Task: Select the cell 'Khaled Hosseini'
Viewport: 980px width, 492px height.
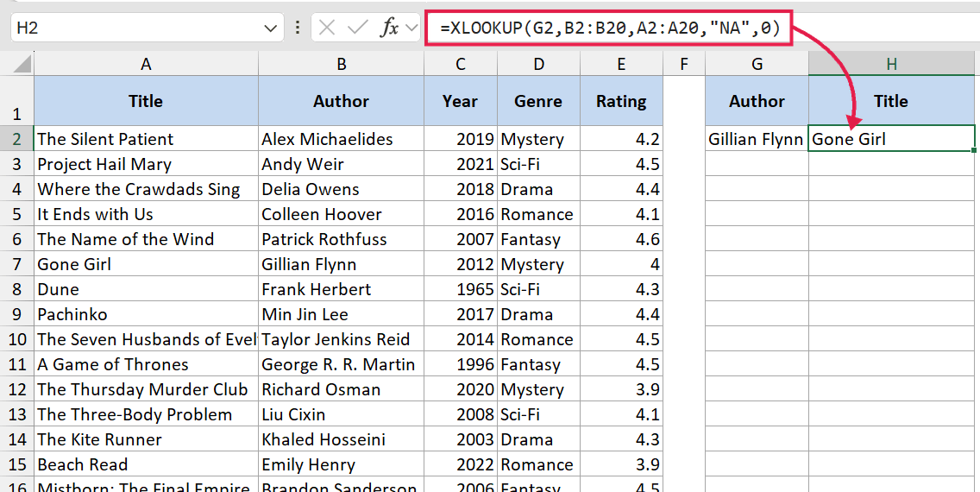Action: coord(342,438)
